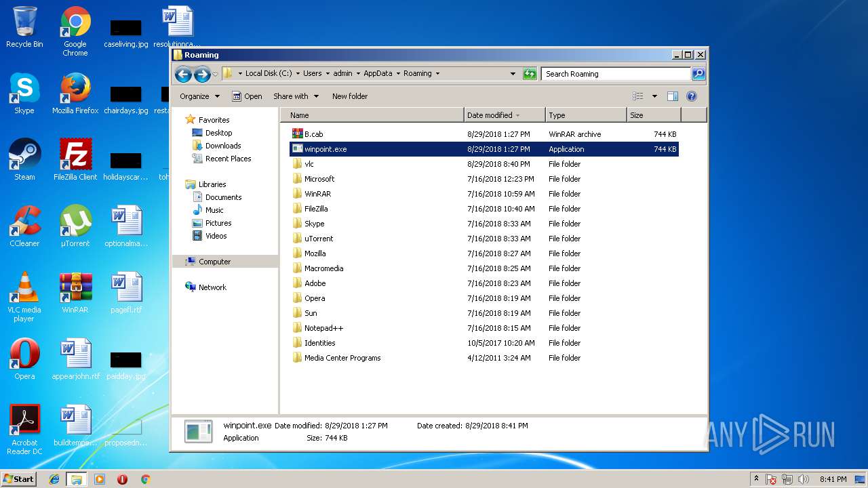Viewport: 868px width, 488px height.
Task: Click the New folder button
Action: click(350, 96)
